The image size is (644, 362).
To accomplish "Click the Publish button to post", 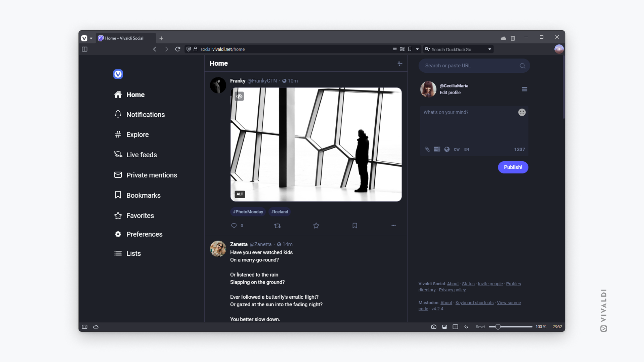I will click(513, 167).
